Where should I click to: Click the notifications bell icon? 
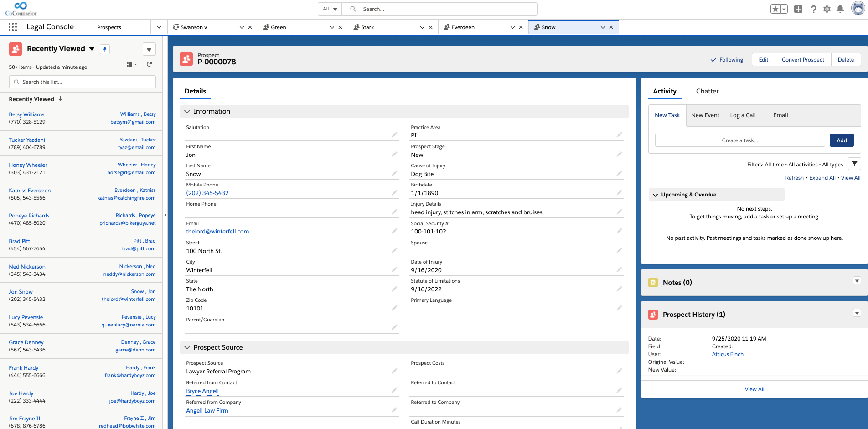840,9
